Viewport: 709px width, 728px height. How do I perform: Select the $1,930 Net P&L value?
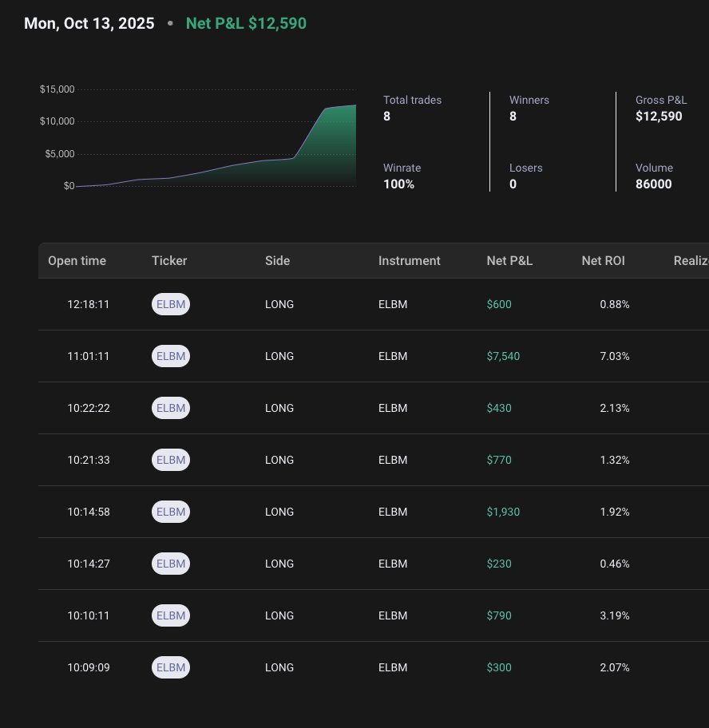click(x=503, y=512)
